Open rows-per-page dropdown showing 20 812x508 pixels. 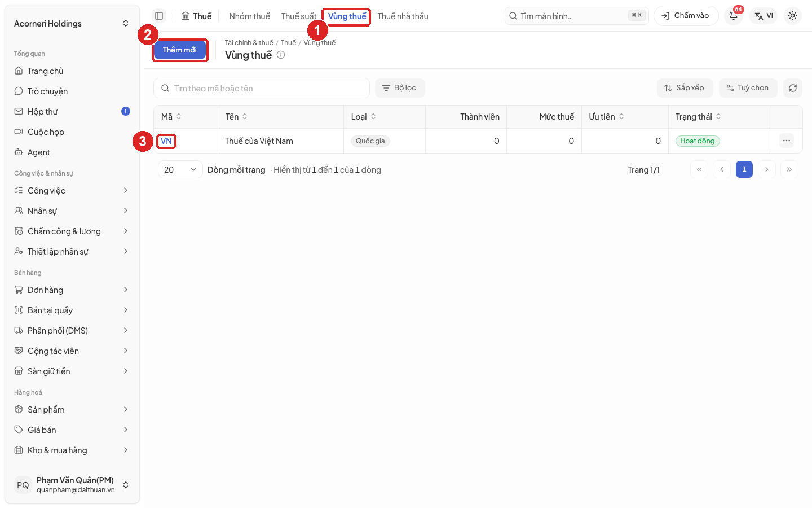point(180,169)
